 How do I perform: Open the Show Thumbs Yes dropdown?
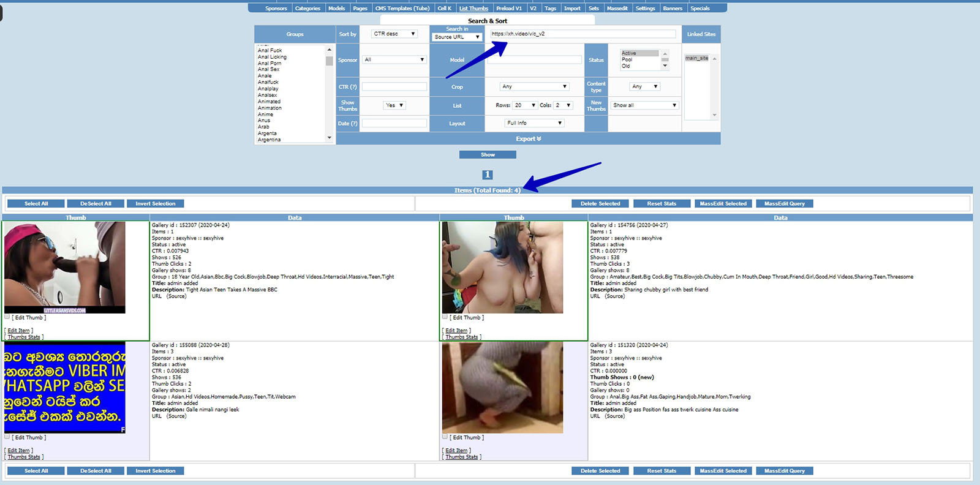394,105
